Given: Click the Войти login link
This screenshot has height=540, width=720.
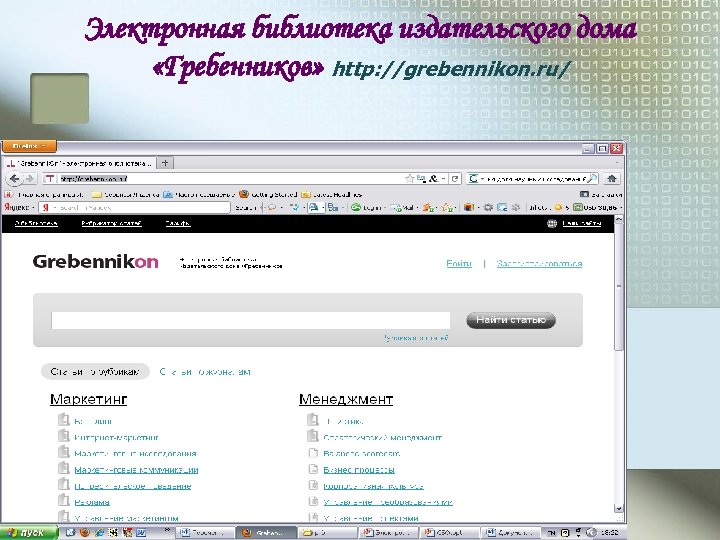Looking at the screenshot, I should (x=459, y=264).
